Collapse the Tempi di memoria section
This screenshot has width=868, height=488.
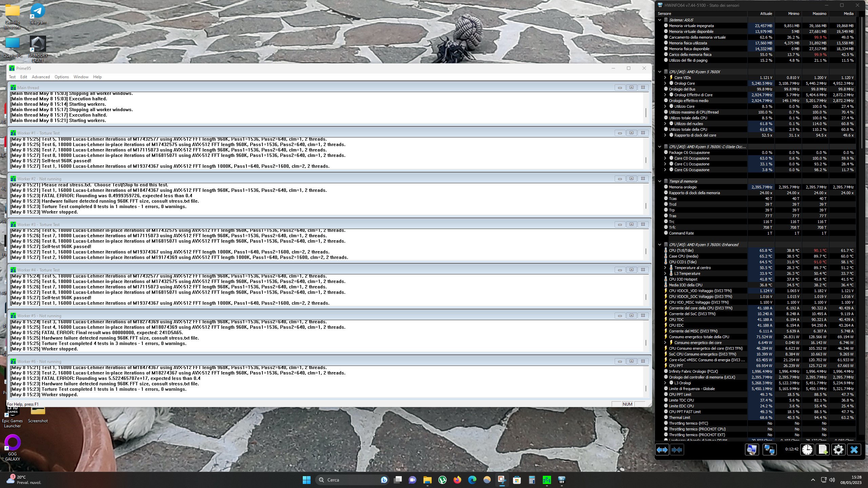[659, 181]
